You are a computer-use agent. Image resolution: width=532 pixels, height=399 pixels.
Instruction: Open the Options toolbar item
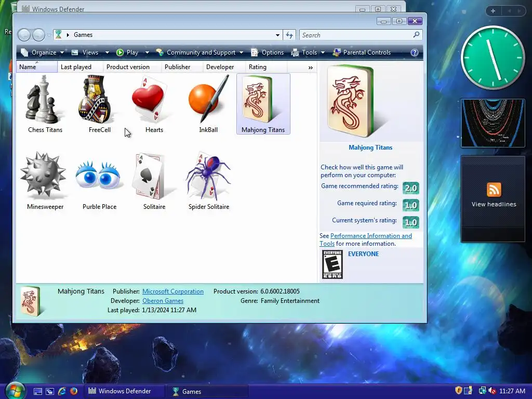(x=267, y=52)
